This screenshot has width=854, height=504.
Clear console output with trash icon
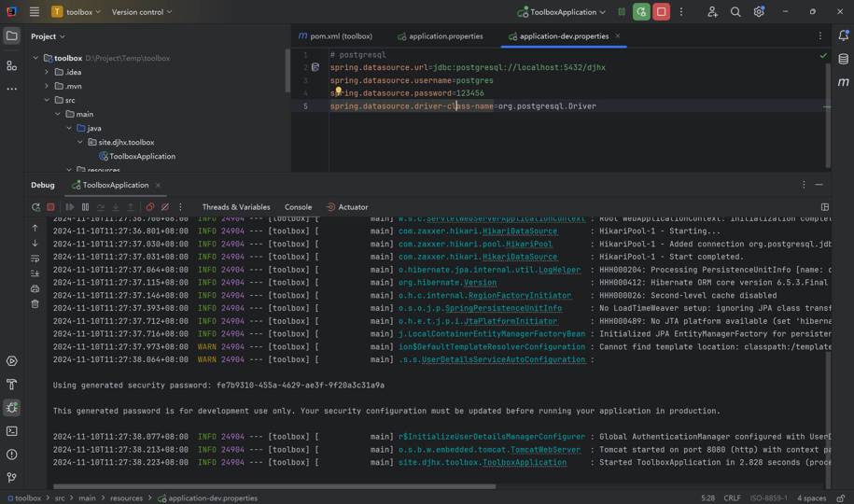click(x=35, y=303)
